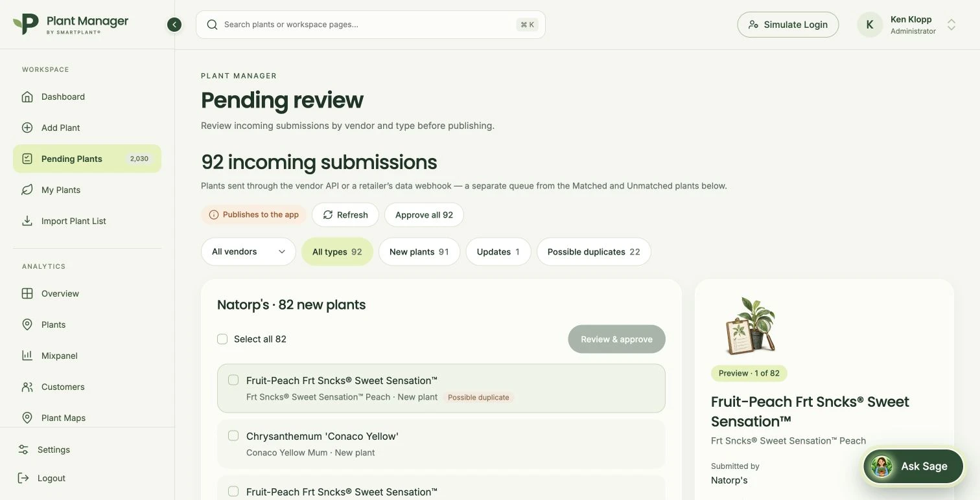Select the Chrysanthemum 'Conaco Yellow' list row
Image resolution: width=980 pixels, height=500 pixels.
click(441, 444)
